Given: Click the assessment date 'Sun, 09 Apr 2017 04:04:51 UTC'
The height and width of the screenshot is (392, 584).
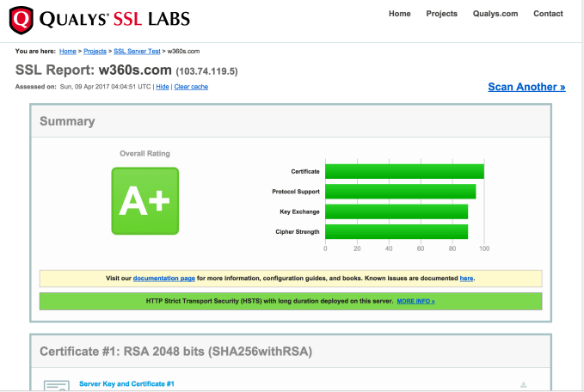Looking at the screenshot, I should (106, 87).
